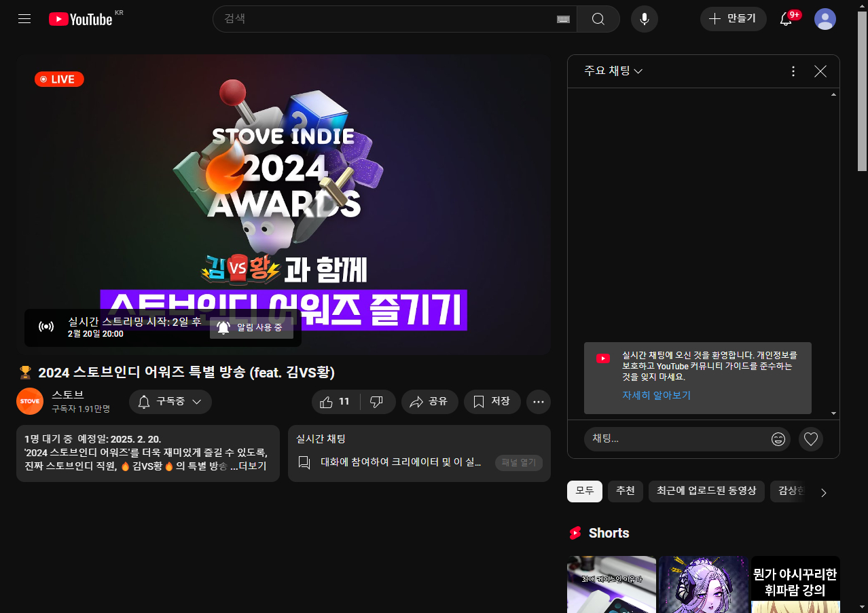Click the 구독자 1.91만명 text
Image resolution: width=868 pixels, height=613 pixels.
point(81,409)
